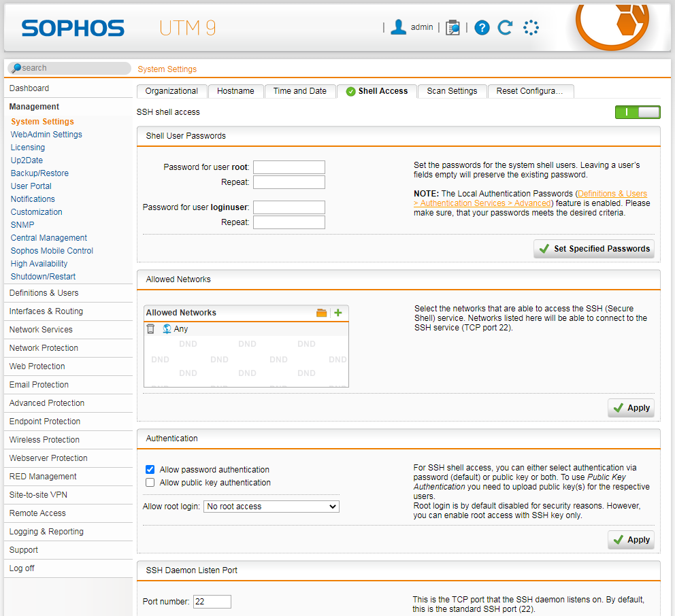
Task: Open Notifications in sidebar
Action: (33, 199)
